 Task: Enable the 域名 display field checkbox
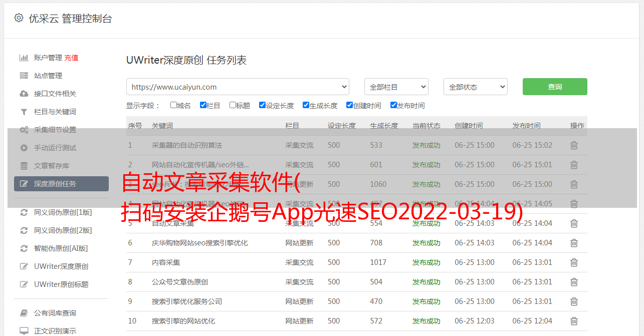pyautogui.click(x=173, y=105)
